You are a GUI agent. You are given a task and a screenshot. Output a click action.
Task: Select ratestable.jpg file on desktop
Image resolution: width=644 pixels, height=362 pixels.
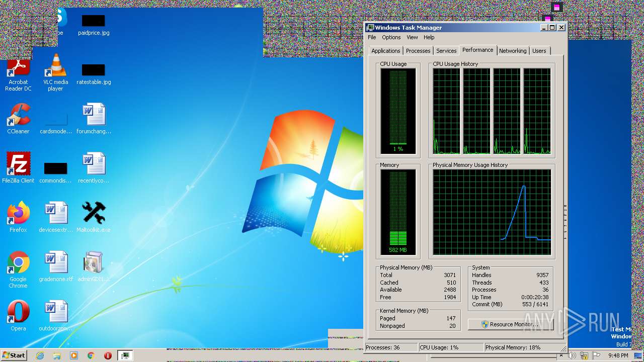pos(94,74)
